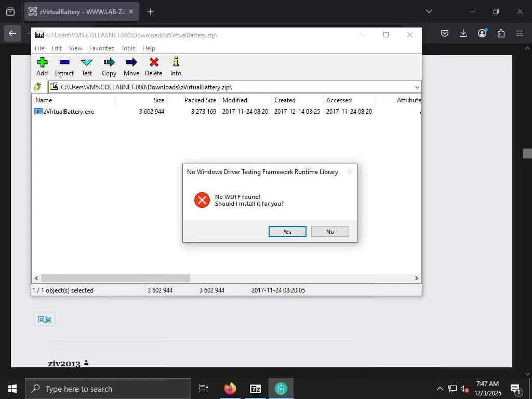Screen dimensions: 532x399
Task: Click the packed size value 3 273 169
Action: click(x=204, y=112)
